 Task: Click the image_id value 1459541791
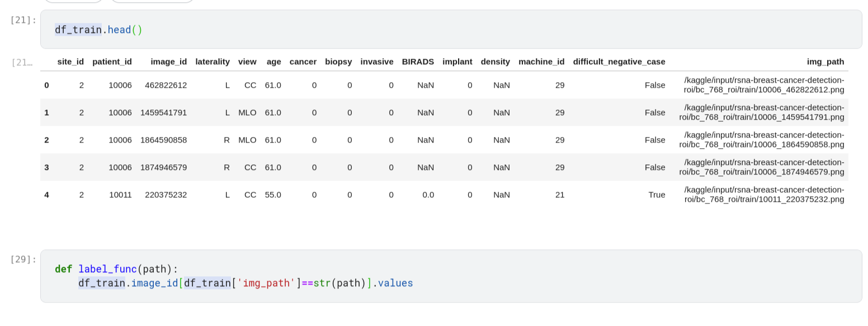(164, 112)
